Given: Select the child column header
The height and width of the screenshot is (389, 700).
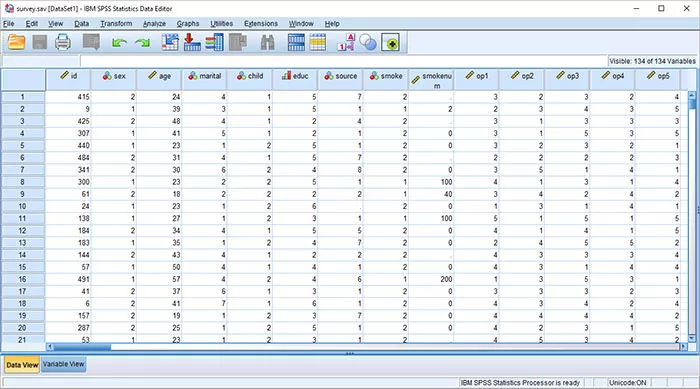Looking at the screenshot, I should 250,80.
